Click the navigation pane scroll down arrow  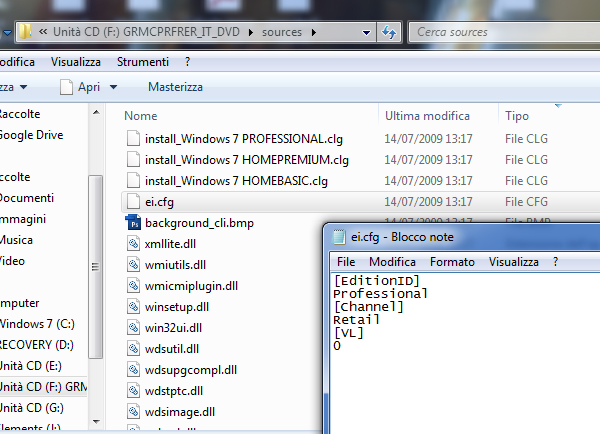pos(96,421)
